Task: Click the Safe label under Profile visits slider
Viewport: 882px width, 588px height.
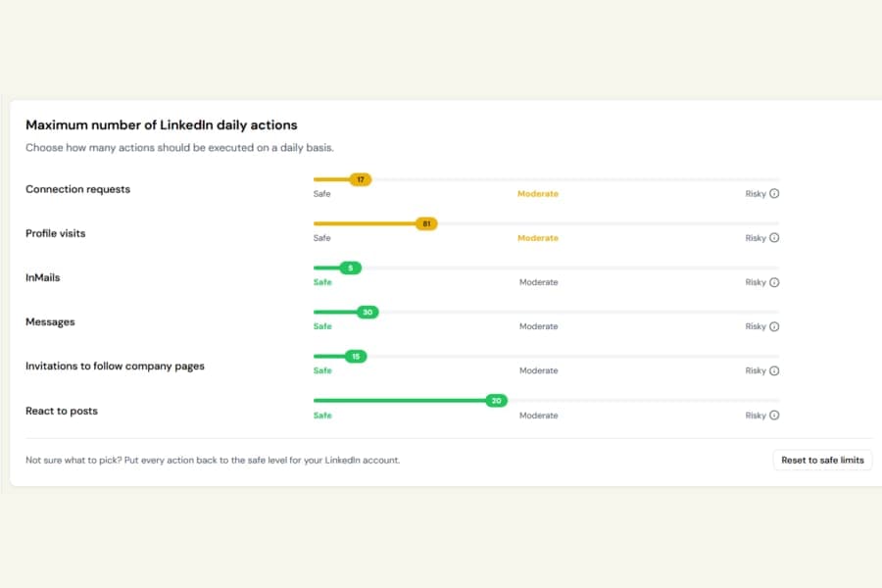Action: pos(321,238)
